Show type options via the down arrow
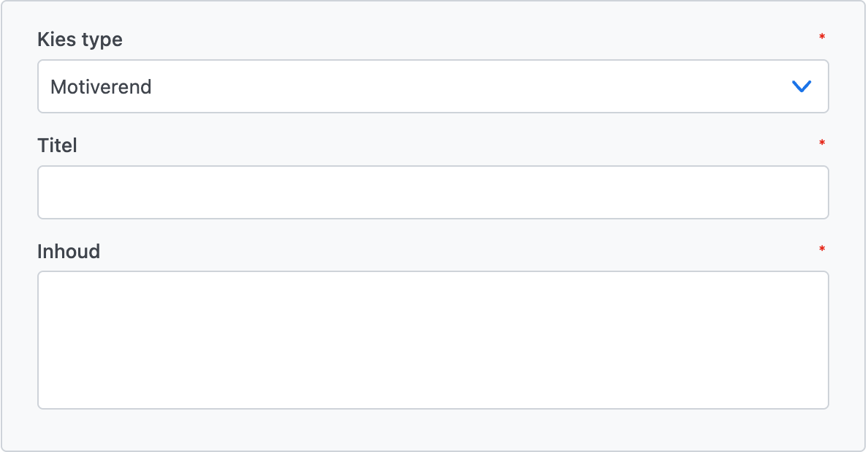Image resolution: width=868 pixels, height=452 pixels. [x=802, y=86]
